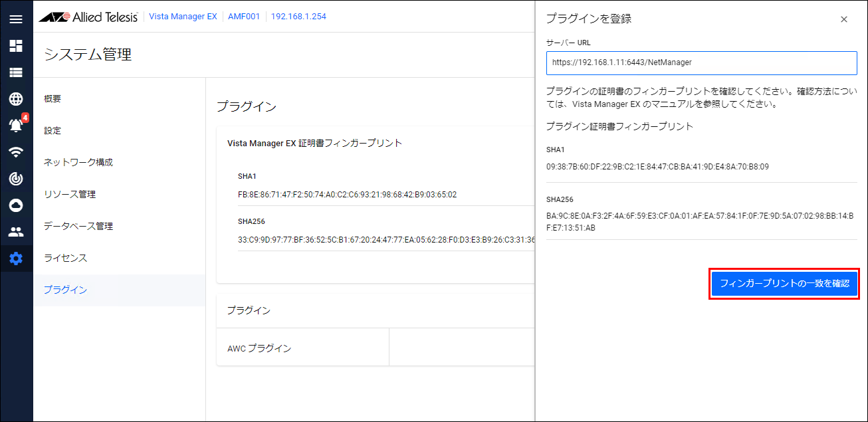
Task: Open the wireless Wi-Fi icon in sidebar
Action: point(16,152)
